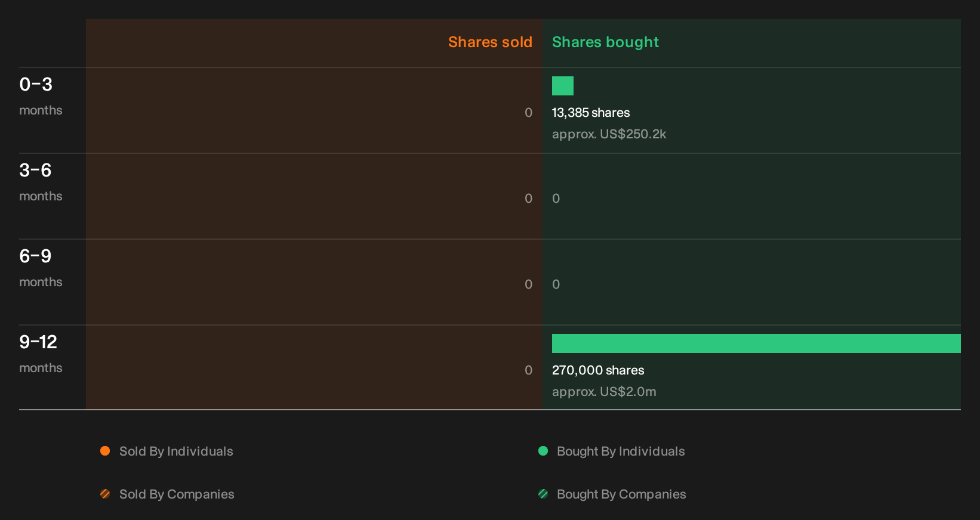980x520 pixels.
Task: Click the shares bought 0 in 3-6 months row
Action: [556, 199]
